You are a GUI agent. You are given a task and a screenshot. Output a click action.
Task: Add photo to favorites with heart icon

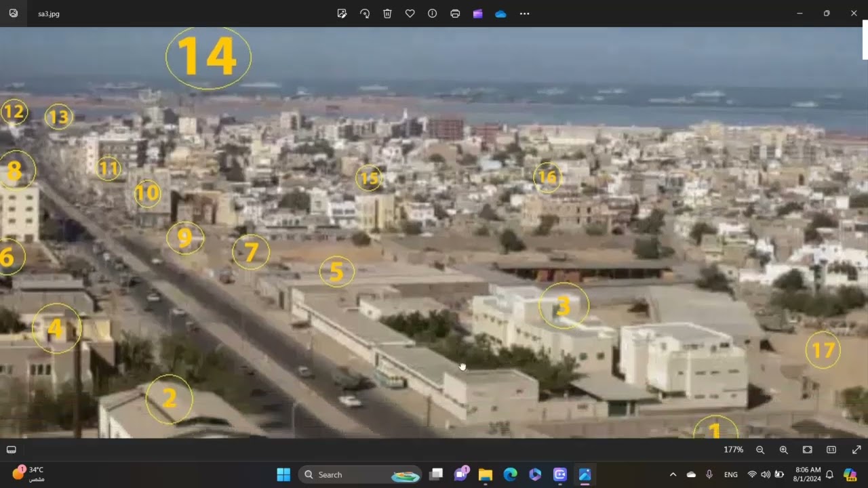click(x=410, y=14)
